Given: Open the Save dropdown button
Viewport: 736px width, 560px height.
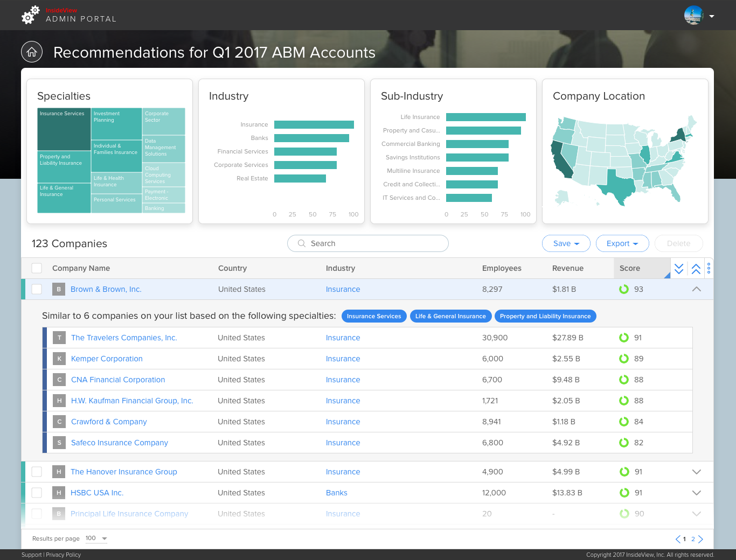Looking at the screenshot, I should (x=566, y=243).
